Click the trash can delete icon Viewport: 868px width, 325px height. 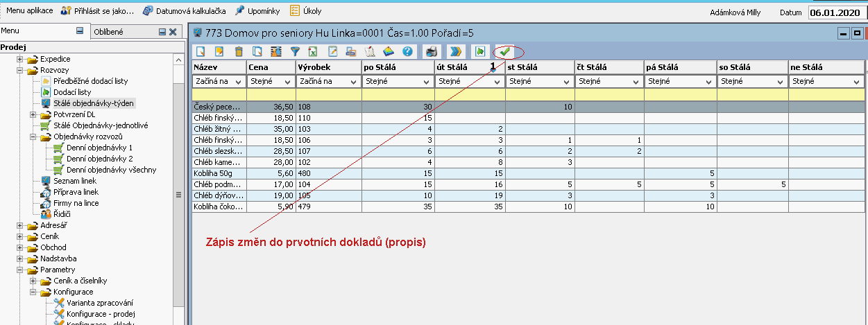click(238, 51)
